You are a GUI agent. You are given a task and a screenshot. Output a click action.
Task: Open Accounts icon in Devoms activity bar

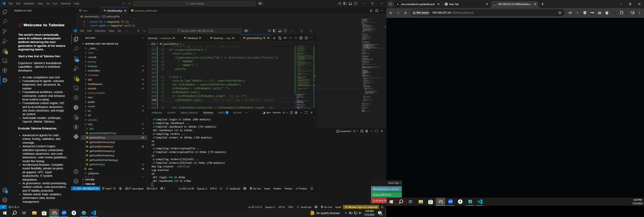click(x=76, y=172)
